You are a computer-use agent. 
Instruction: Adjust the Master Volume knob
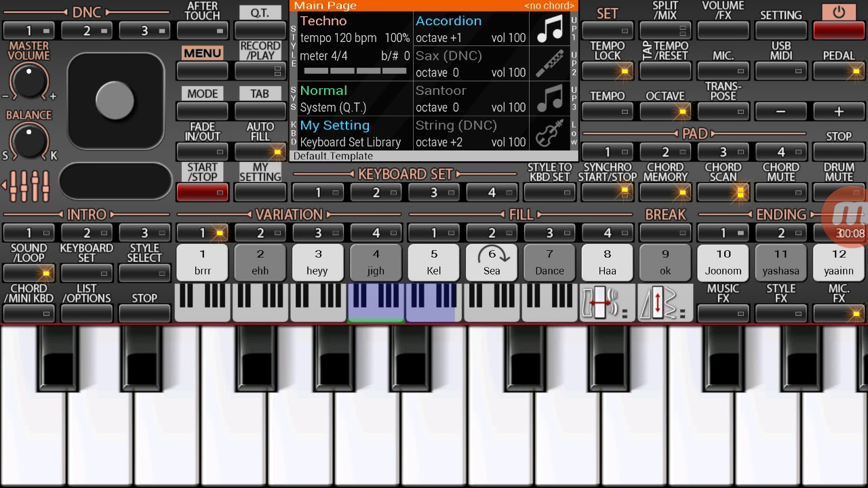[29, 81]
